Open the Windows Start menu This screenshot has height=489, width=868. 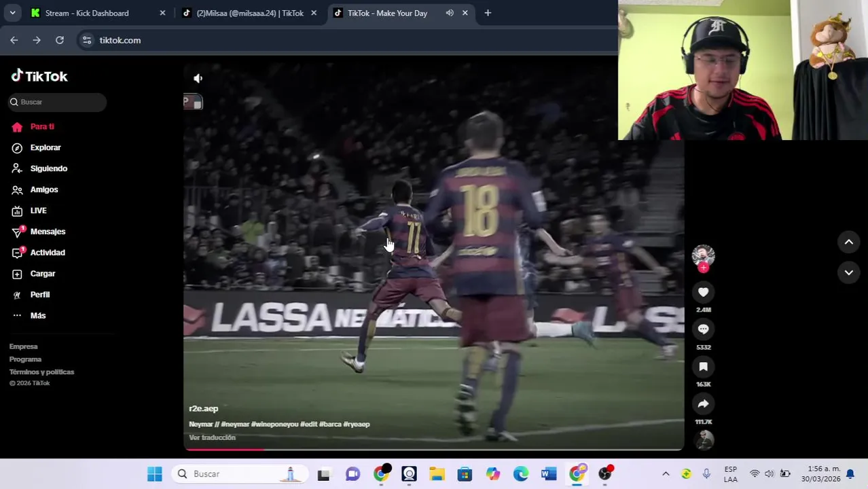(x=154, y=474)
